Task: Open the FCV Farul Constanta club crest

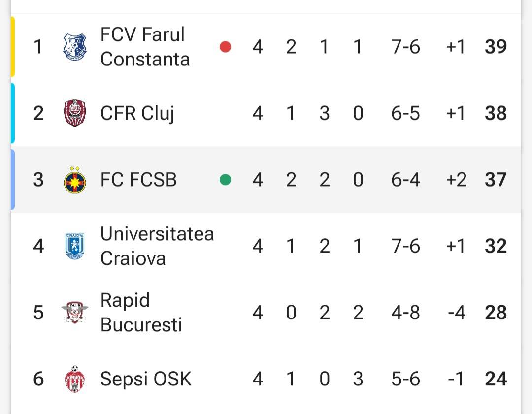Action: (x=75, y=47)
